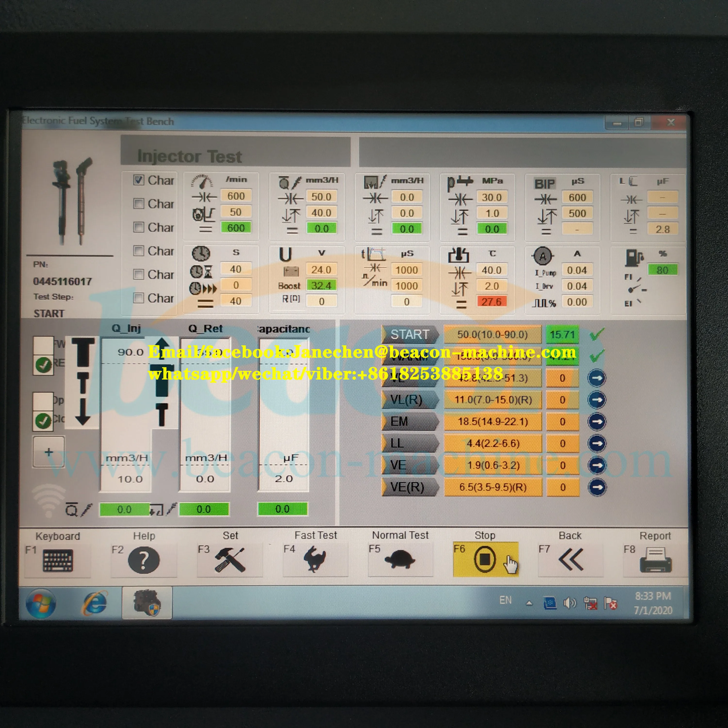Click the rotation speed 600 set field

pos(236,196)
